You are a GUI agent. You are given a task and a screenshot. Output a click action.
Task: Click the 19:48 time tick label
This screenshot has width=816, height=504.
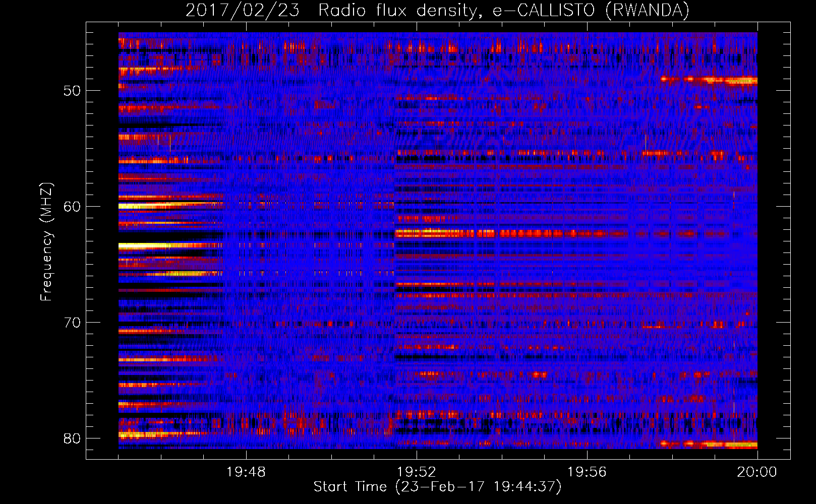pyautogui.click(x=246, y=472)
